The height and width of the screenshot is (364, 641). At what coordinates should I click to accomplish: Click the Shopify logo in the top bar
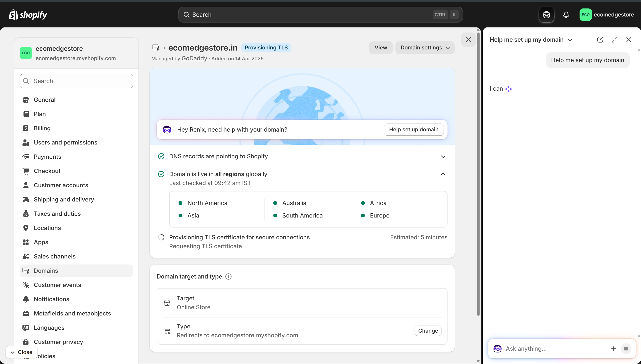[28, 14]
